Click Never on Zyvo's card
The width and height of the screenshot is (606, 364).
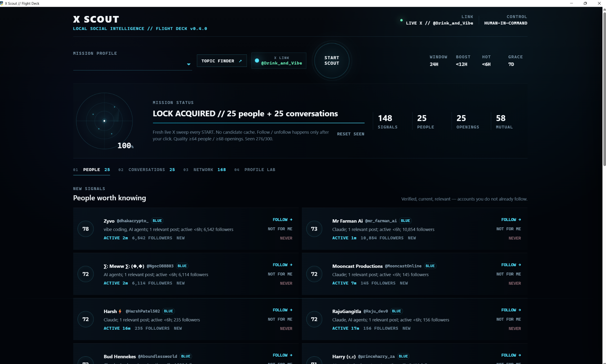click(x=286, y=238)
